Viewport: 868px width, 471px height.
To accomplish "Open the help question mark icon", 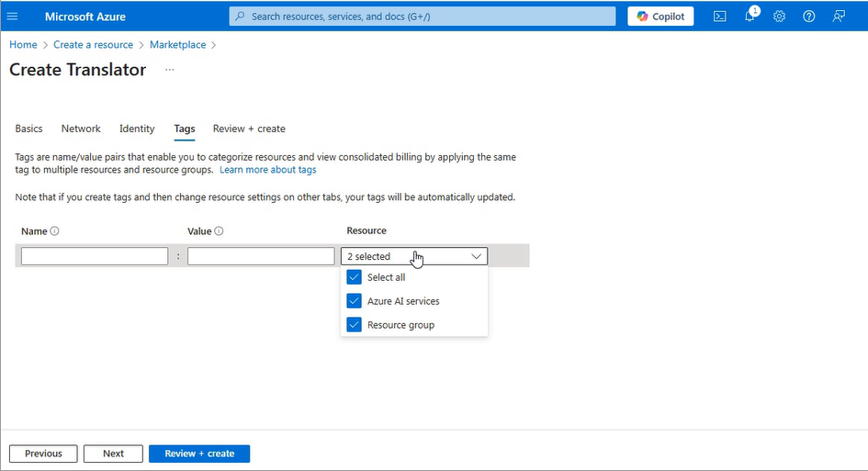I will pyautogui.click(x=809, y=17).
